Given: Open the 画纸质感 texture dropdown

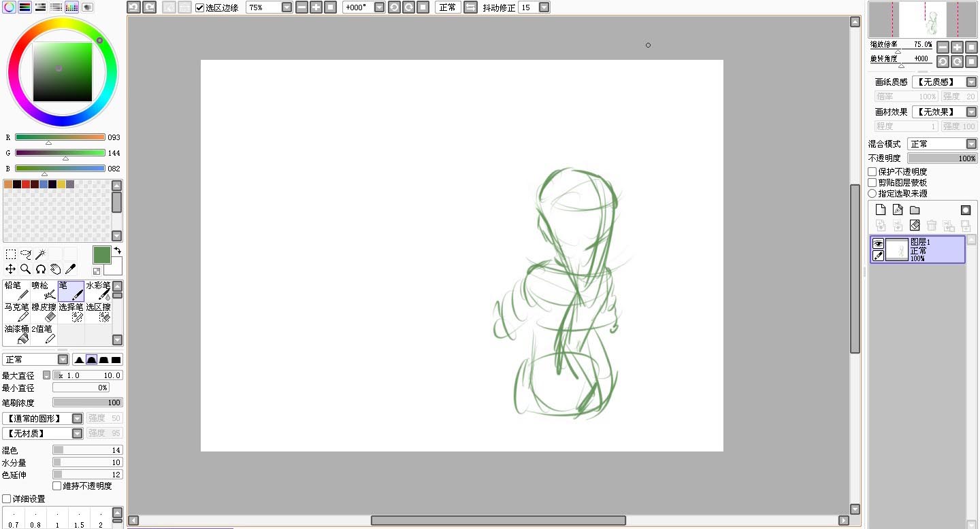Looking at the screenshot, I should pos(971,82).
